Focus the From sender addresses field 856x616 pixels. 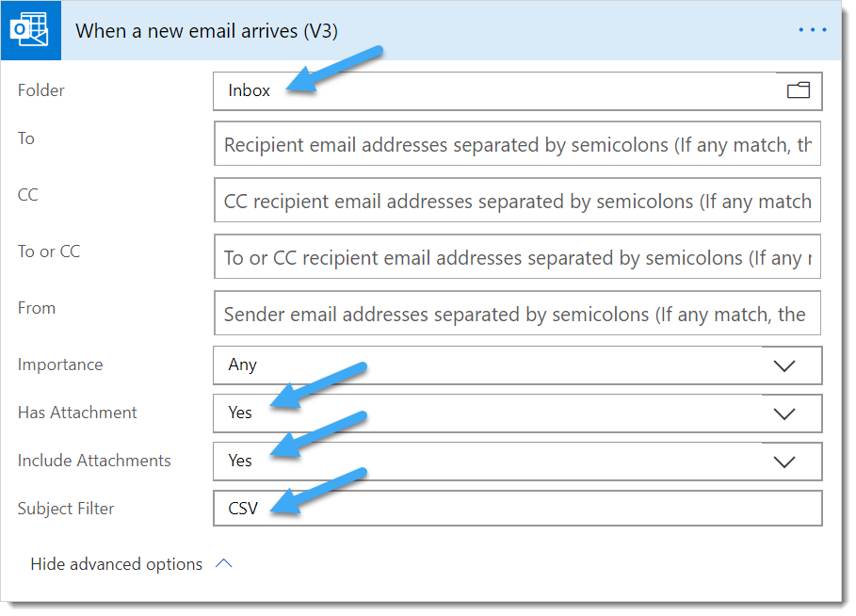click(x=518, y=313)
